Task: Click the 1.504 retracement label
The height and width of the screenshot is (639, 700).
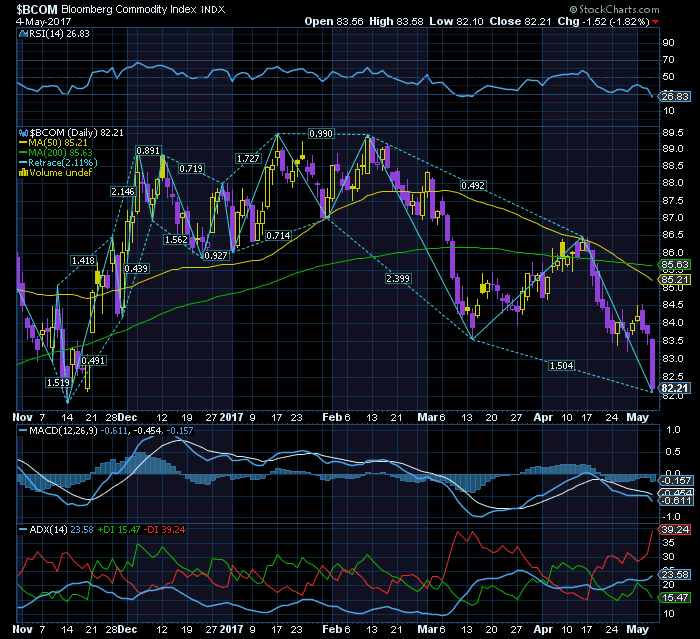Action: coord(561,365)
